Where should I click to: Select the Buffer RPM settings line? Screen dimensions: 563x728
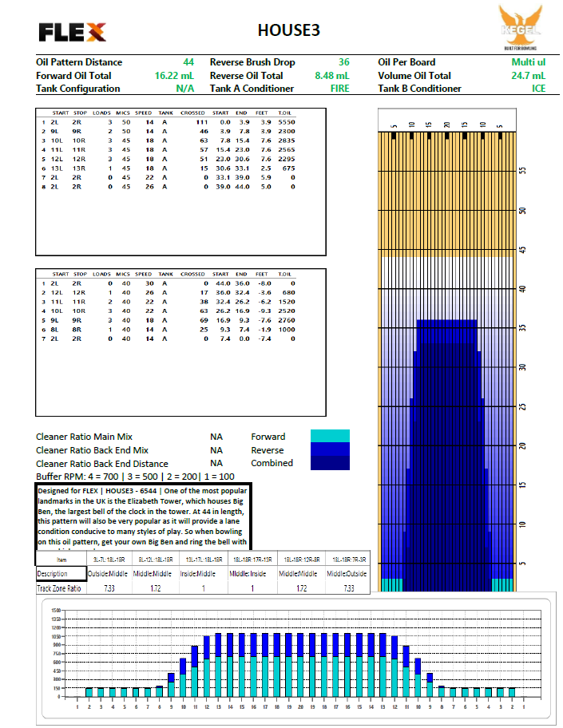pyautogui.click(x=135, y=477)
